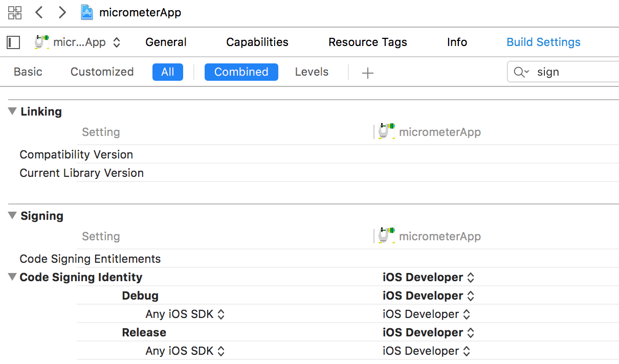Screen dimensions: 619x364
Task: Open Debug Any iOS SDK value popup
Action: [426, 314]
